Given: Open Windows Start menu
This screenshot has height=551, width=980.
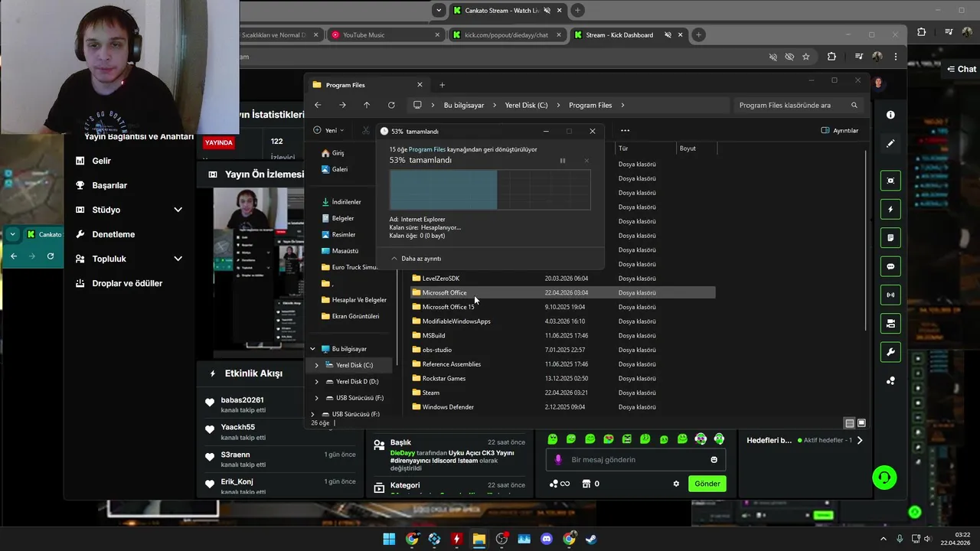Looking at the screenshot, I should pos(389,539).
